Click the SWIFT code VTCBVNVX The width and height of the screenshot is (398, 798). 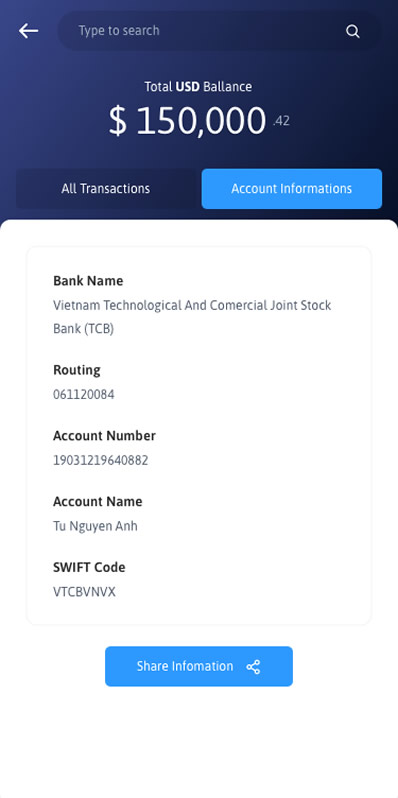pos(84,592)
